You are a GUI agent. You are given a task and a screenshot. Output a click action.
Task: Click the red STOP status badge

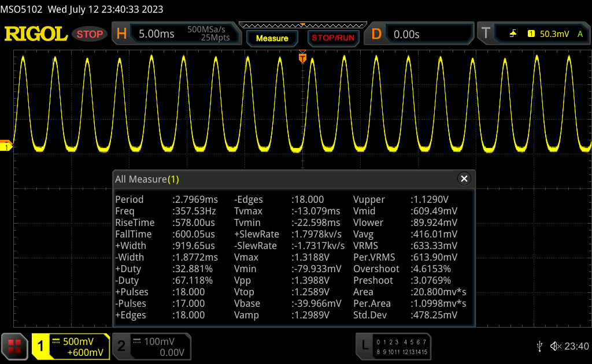coord(90,34)
